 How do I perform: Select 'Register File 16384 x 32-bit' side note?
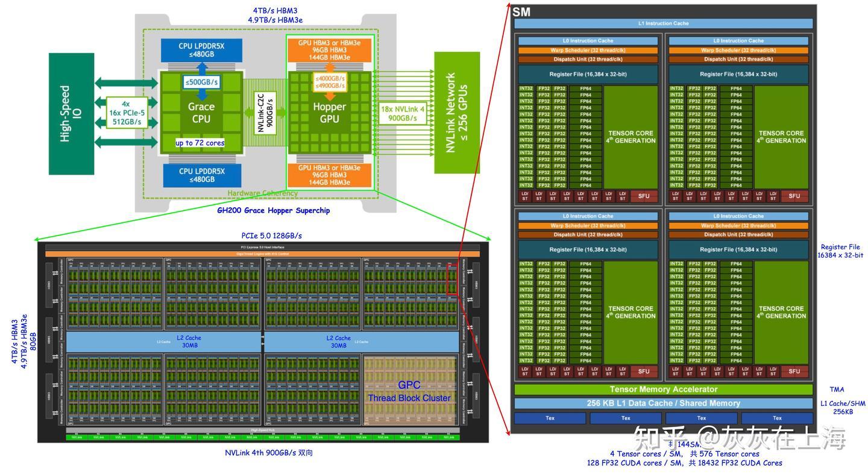click(x=840, y=251)
